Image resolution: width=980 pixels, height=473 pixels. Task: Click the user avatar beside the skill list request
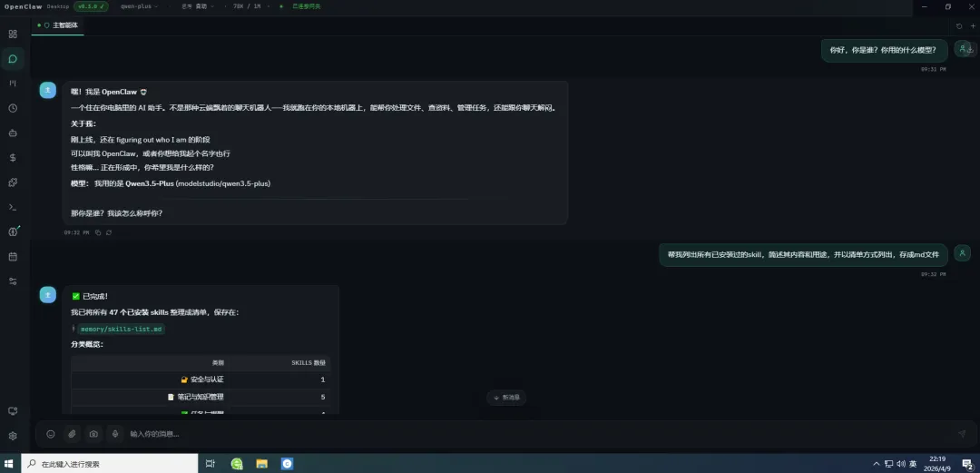[963, 252]
